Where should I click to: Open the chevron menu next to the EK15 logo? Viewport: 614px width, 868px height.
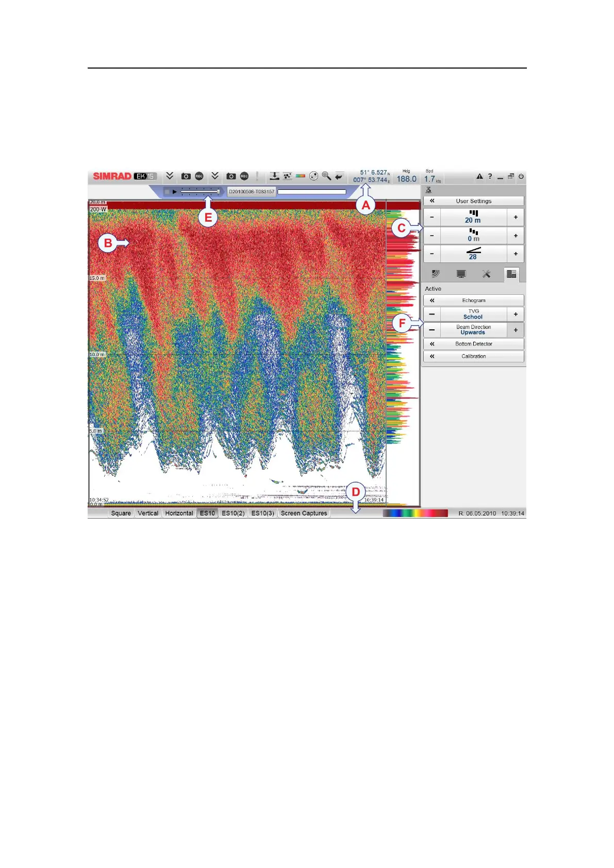coord(170,176)
